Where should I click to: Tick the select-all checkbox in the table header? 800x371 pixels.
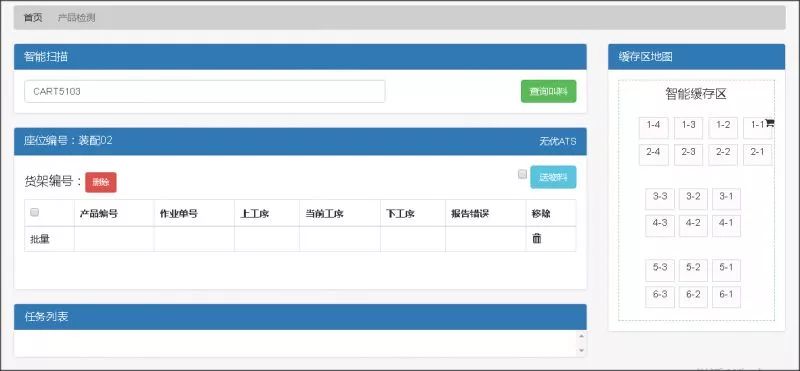(x=35, y=213)
